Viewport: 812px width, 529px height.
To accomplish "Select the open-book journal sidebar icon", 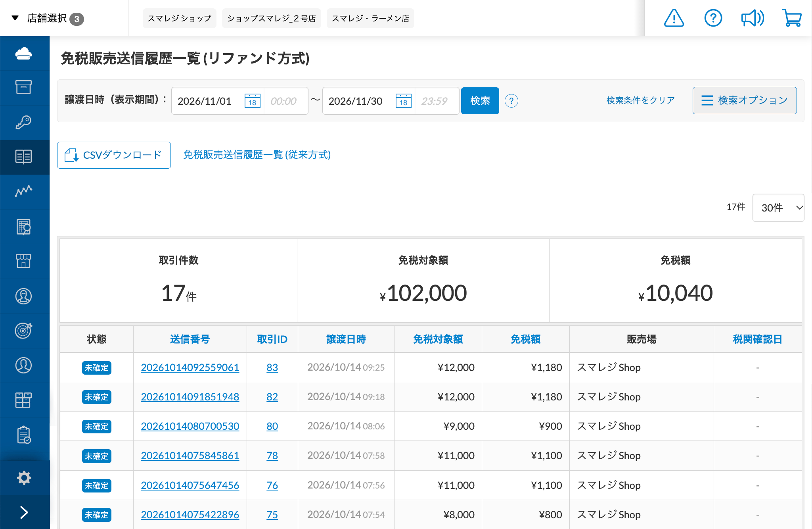I will point(24,157).
